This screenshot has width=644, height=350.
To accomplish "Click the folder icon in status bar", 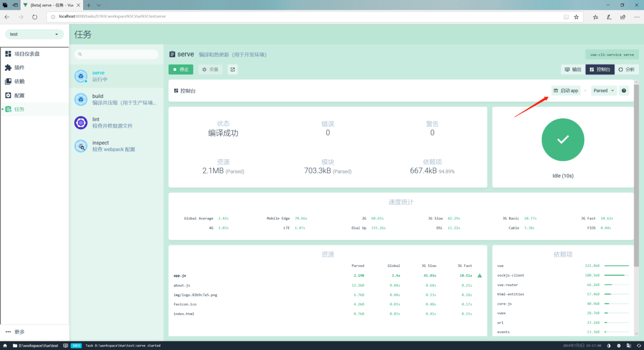I will [16, 345].
